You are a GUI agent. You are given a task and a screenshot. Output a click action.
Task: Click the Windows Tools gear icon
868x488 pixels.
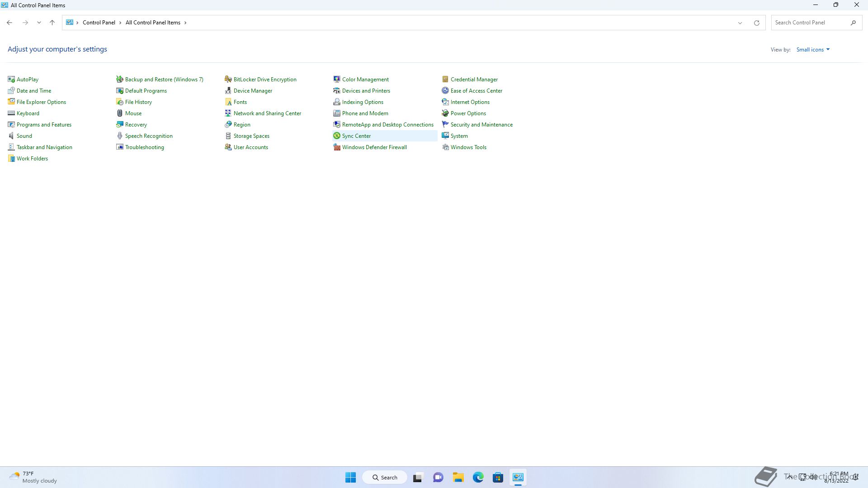tap(445, 147)
